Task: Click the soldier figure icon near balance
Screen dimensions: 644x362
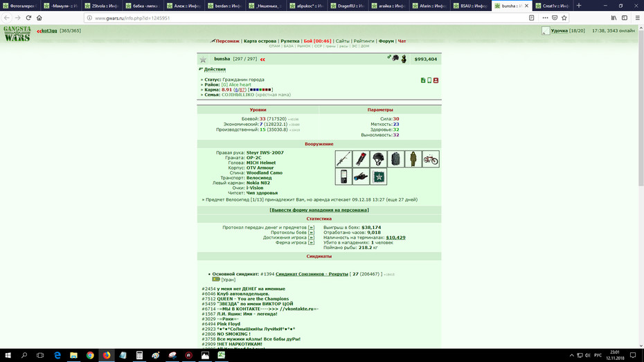Action: [404, 59]
